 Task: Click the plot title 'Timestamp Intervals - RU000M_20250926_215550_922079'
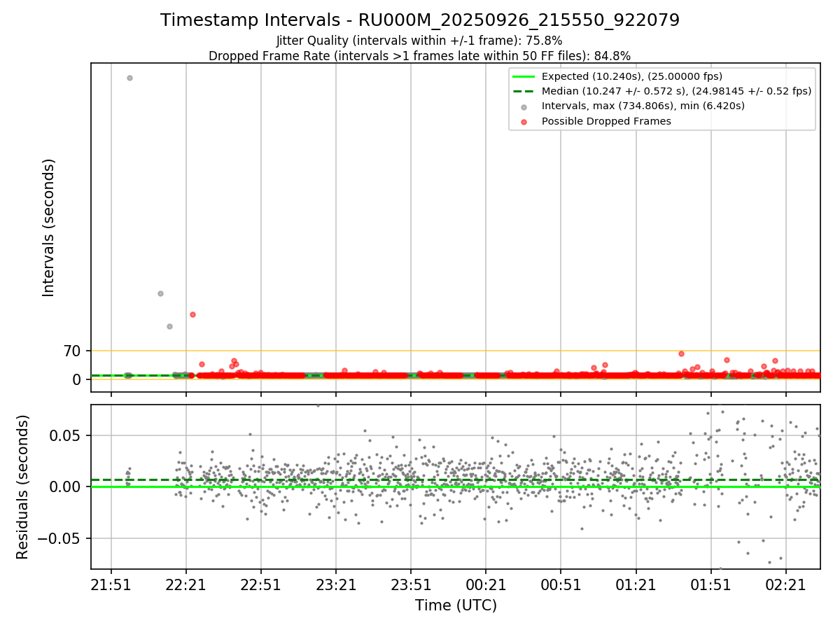tap(420, 20)
